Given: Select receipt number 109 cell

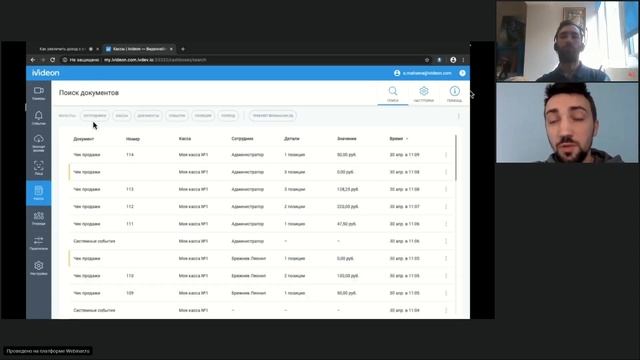Looking at the screenshot, I should (x=130, y=293).
